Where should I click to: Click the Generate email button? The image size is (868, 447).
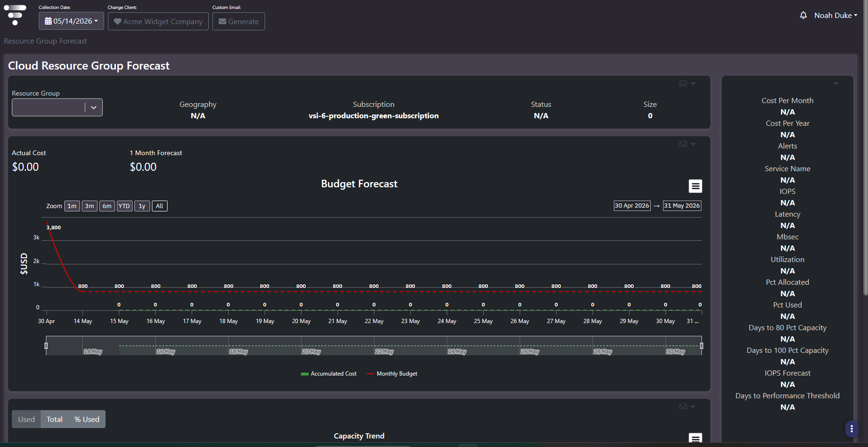239,21
